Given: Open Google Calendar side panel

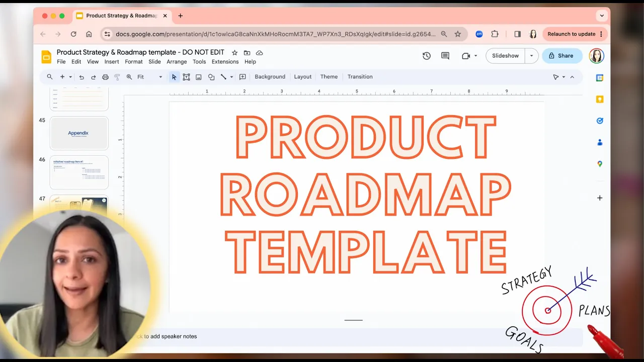Looking at the screenshot, I should tap(600, 78).
